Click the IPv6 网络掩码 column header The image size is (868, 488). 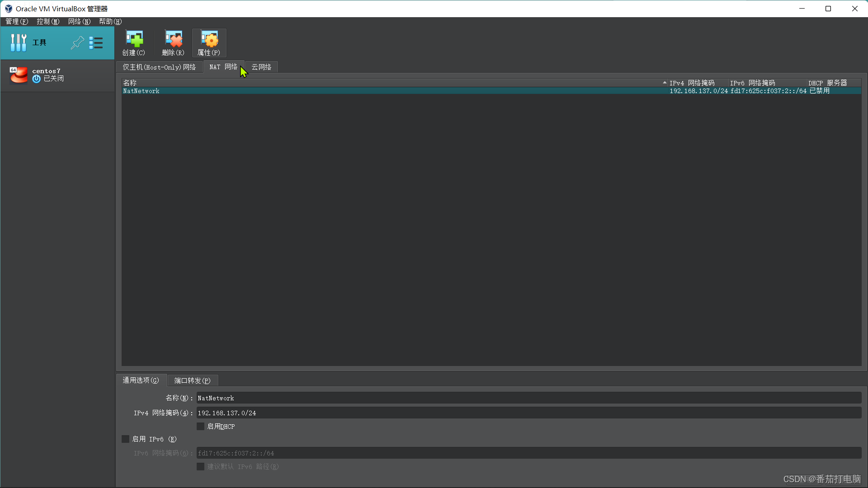coord(767,83)
